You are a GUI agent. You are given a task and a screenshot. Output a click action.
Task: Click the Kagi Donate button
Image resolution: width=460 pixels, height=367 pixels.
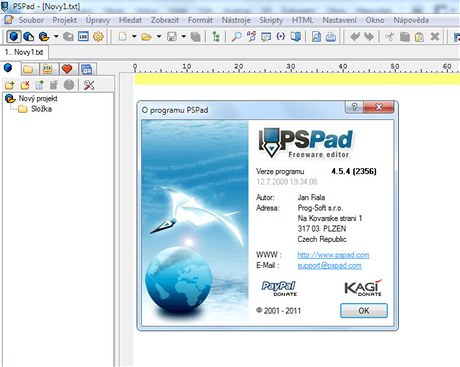[x=363, y=288]
